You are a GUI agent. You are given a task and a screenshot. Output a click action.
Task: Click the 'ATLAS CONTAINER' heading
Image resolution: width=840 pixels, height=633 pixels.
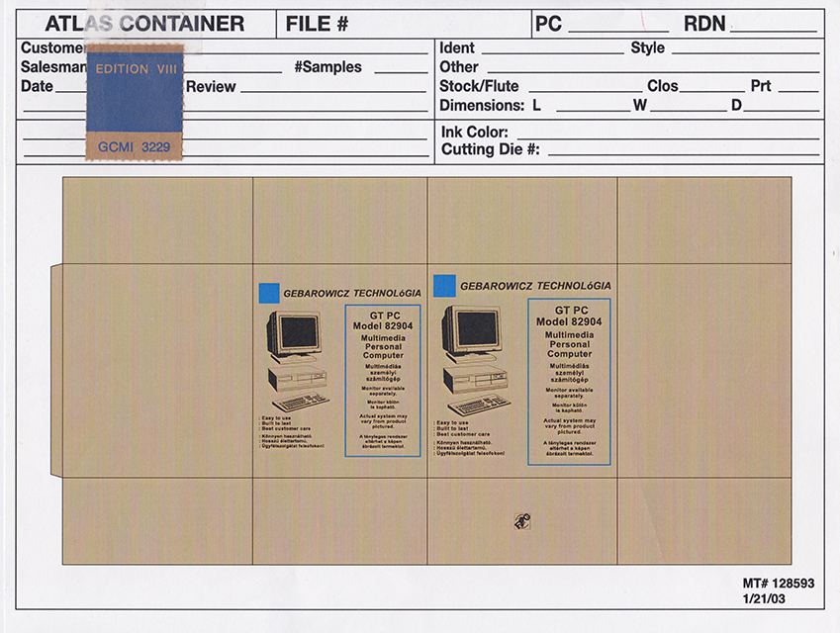tap(144, 24)
